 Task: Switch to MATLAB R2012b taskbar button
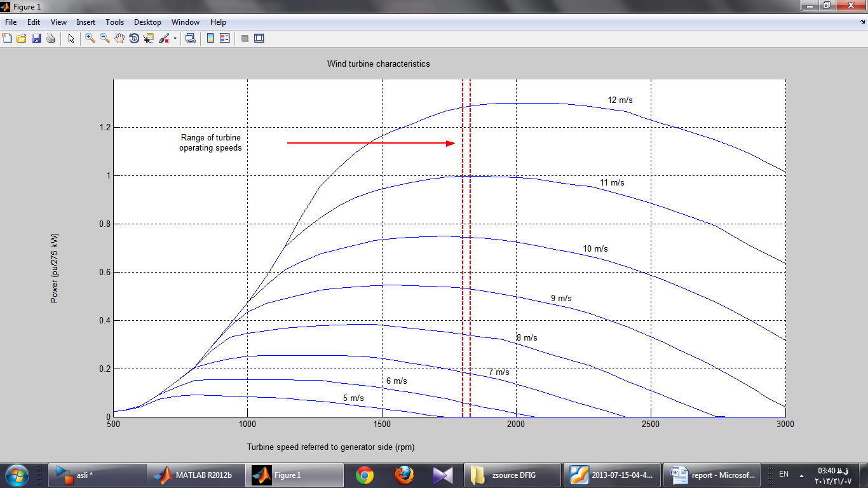[196, 475]
